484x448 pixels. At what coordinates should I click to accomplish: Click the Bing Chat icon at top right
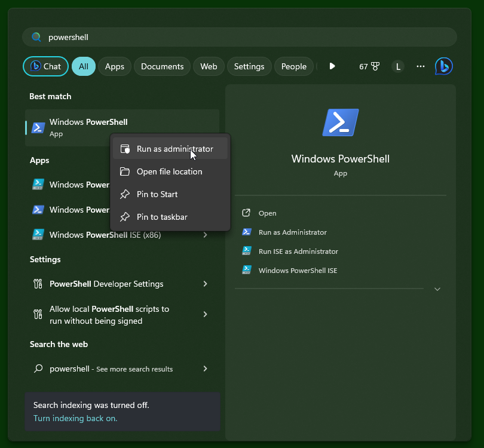click(443, 66)
